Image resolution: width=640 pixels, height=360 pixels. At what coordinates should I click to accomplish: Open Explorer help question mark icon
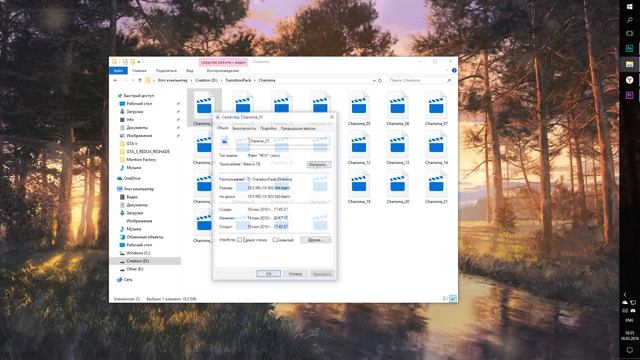(x=454, y=71)
